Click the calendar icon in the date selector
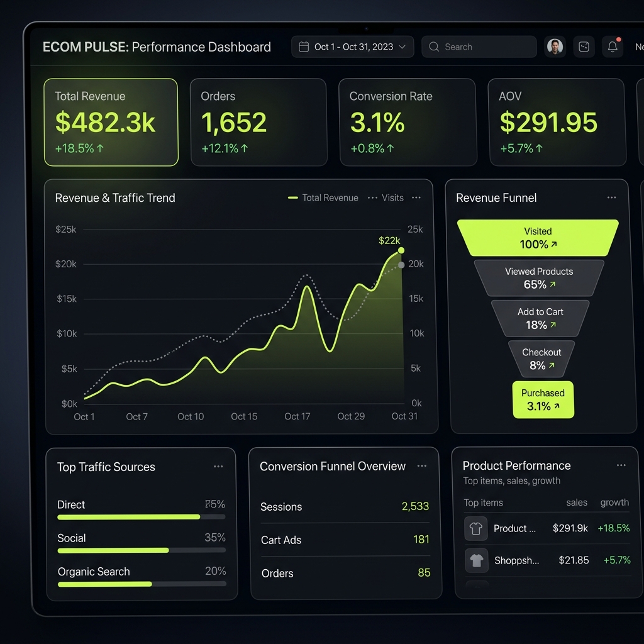The width and height of the screenshot is (644, 644). click(x=304, y=47)
